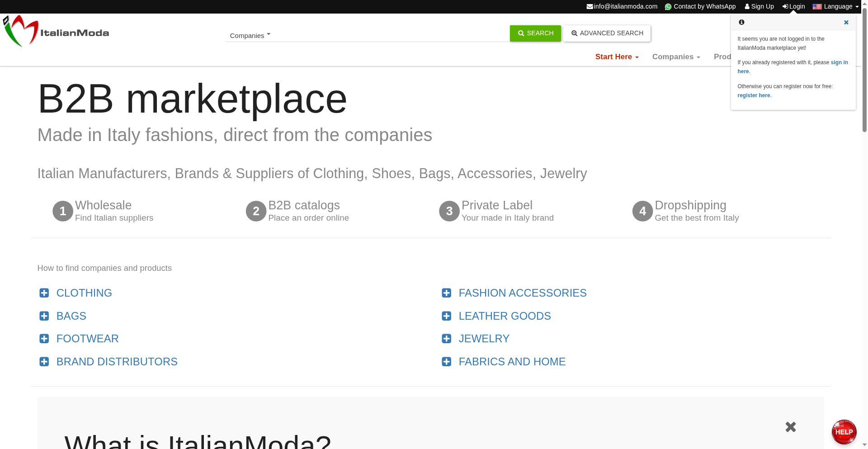Click the BRAND DISTRIBUTORS link

coord(117,362)
